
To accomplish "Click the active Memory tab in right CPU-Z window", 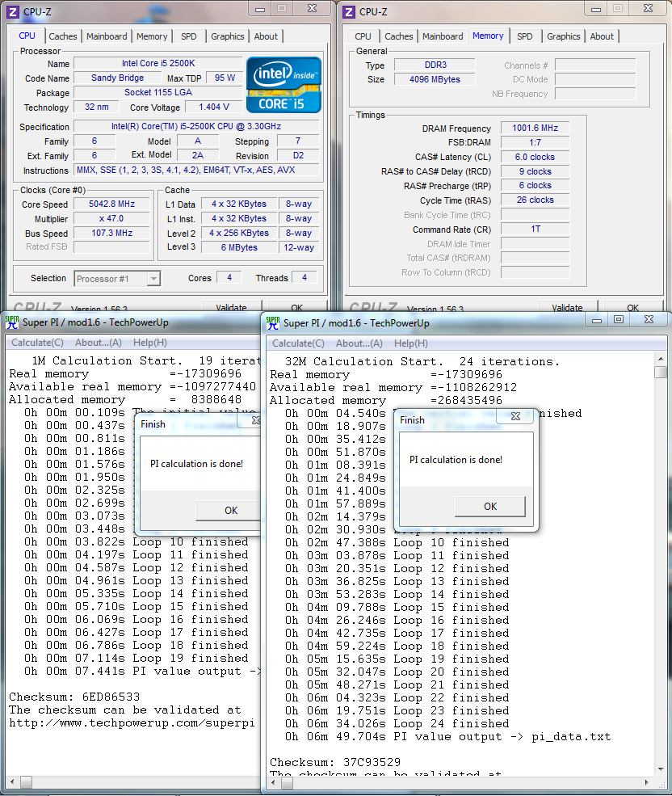I will [488, 36].
